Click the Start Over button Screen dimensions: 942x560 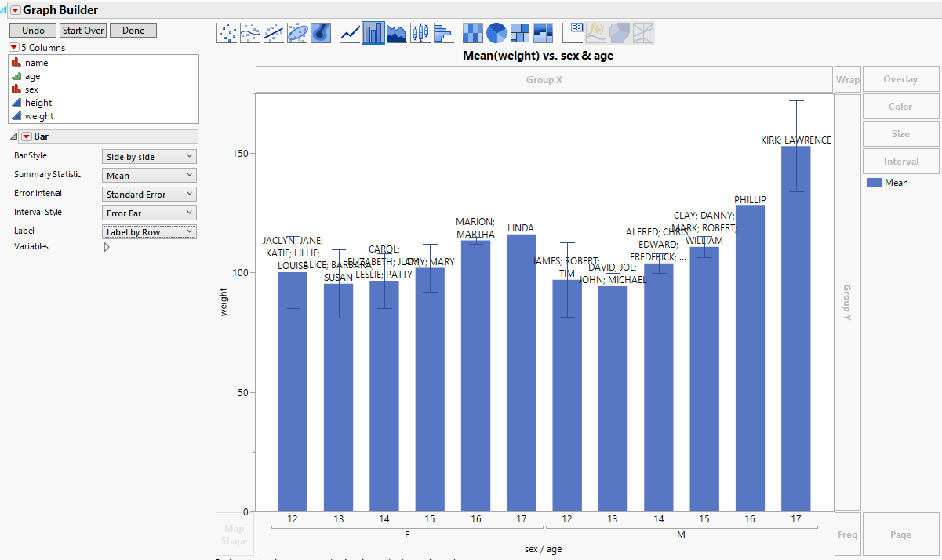pyautogui.click(x=83, y=31)
